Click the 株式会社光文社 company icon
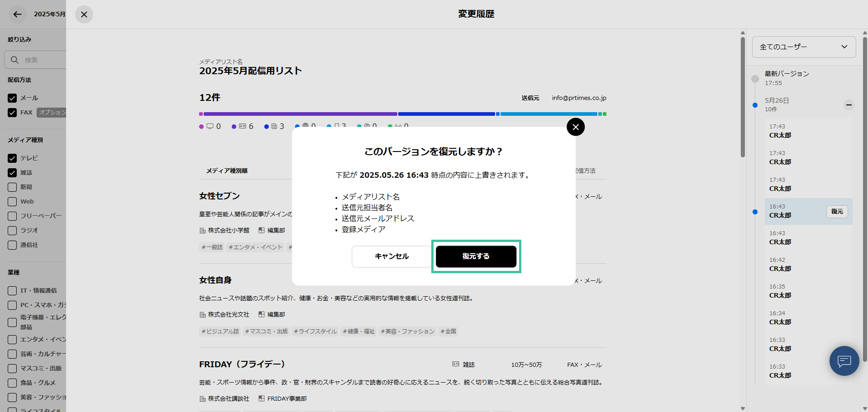 click(203, 315)
